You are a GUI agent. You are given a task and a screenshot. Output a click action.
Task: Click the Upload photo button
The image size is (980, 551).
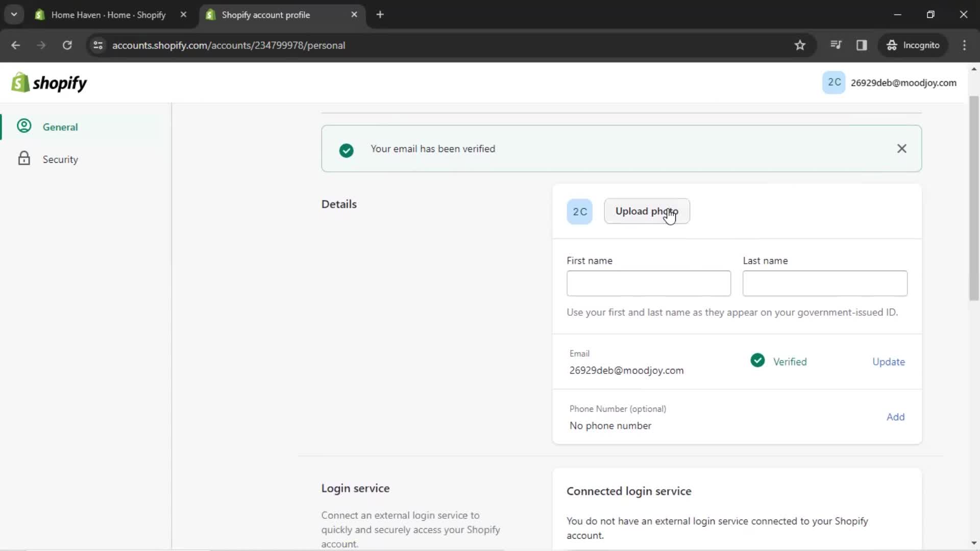[x=647, y=211]
